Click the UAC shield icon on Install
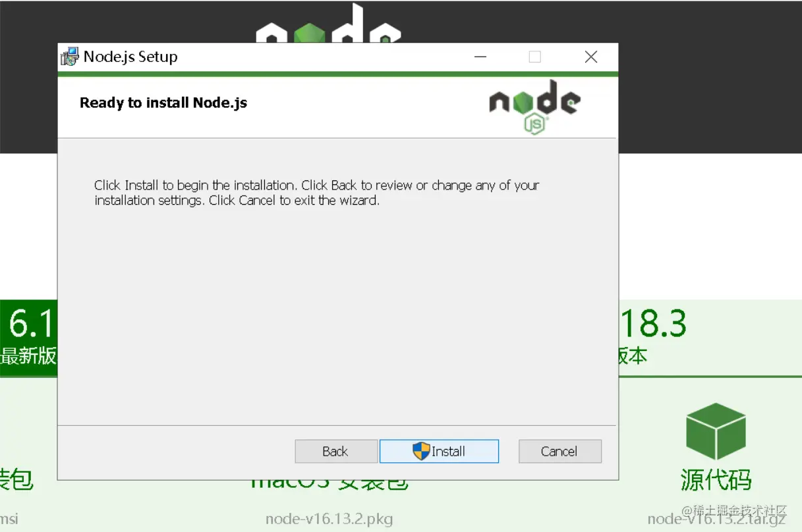 (x=421, y=451)
